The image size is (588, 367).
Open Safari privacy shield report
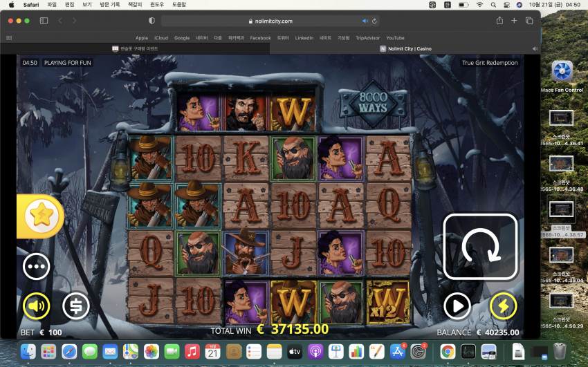click(152, 21)
